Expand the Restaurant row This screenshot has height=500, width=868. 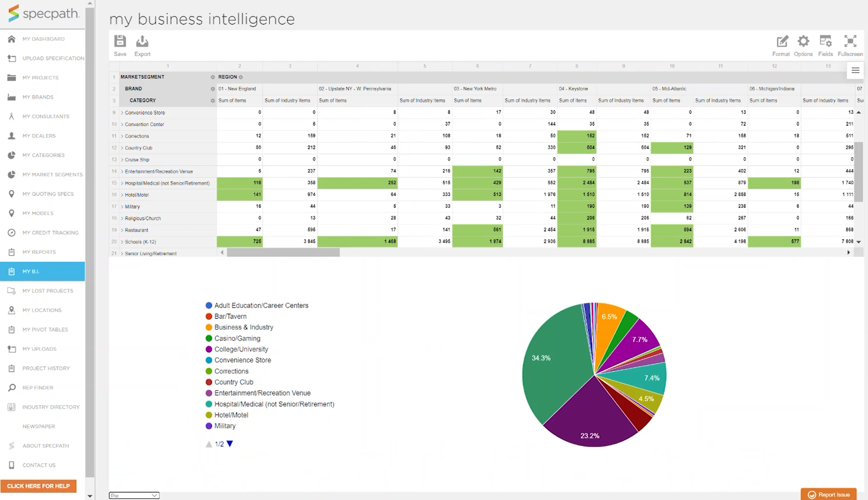[x=122, y=230]
